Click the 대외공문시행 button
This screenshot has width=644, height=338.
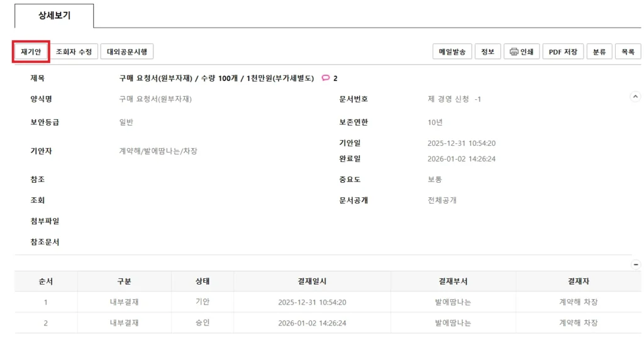point(126,52)
